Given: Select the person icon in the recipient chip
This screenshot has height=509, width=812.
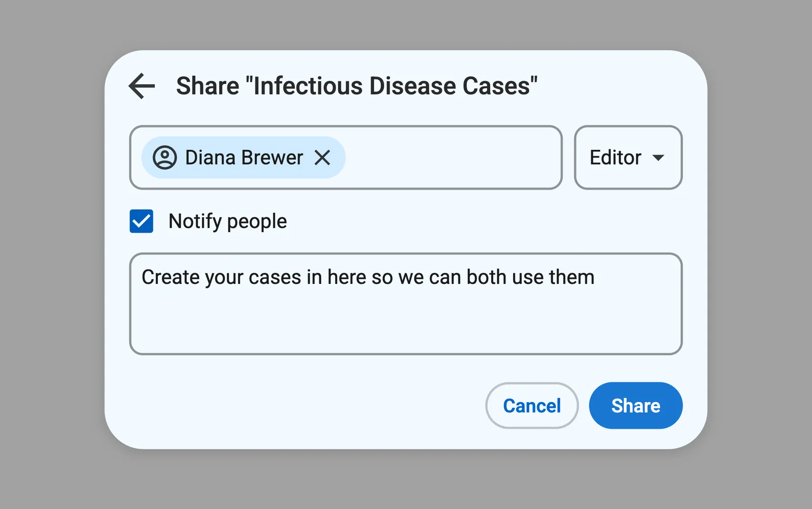Looking at the screenshot, I should [164, 157].
